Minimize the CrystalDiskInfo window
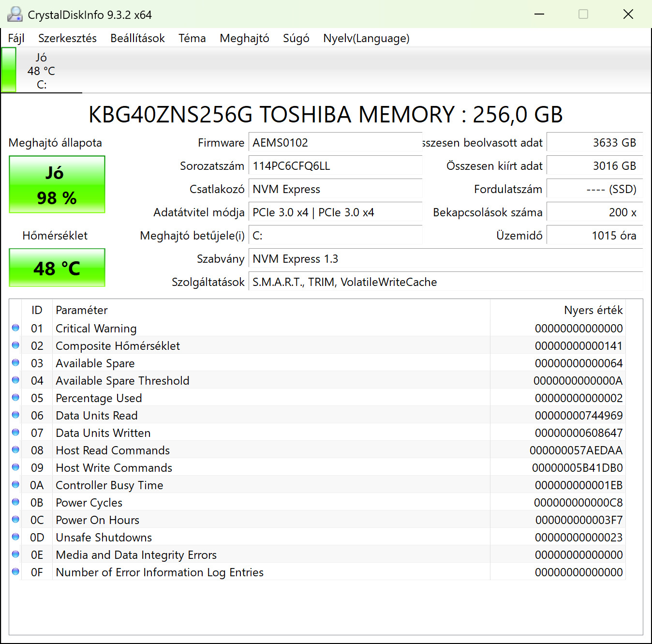652x644 pixels. tap(539, 14)
